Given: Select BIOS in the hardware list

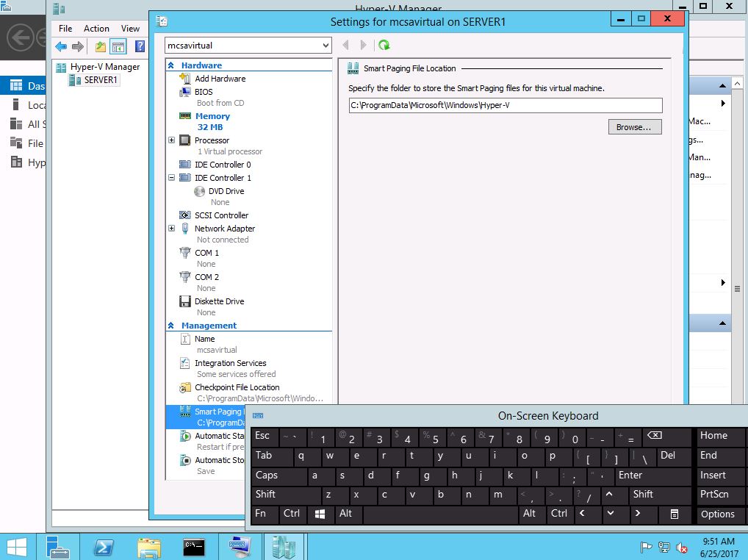Looking at the screenshot, I should point(204,92).
